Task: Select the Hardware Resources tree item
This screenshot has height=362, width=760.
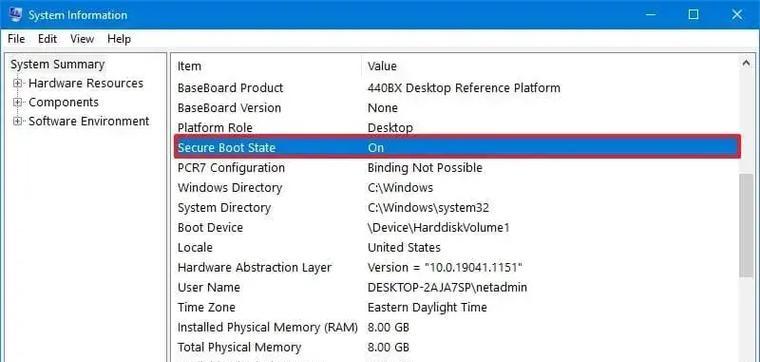Action: click(86, 83)
